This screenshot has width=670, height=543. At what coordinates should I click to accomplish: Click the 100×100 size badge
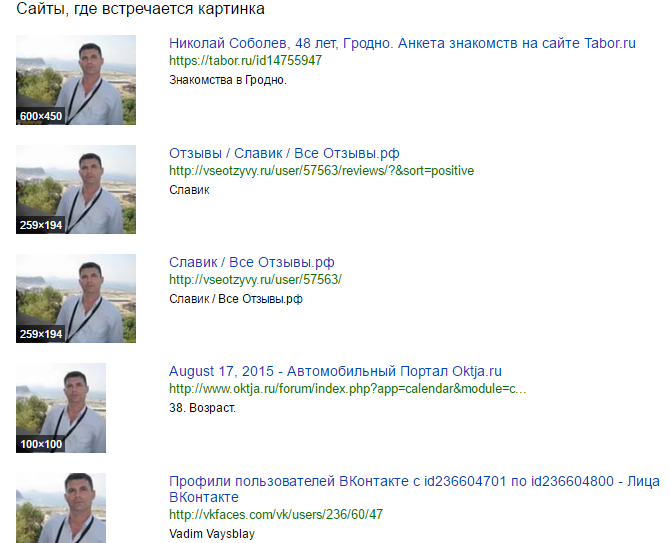(x=41, y=444)
